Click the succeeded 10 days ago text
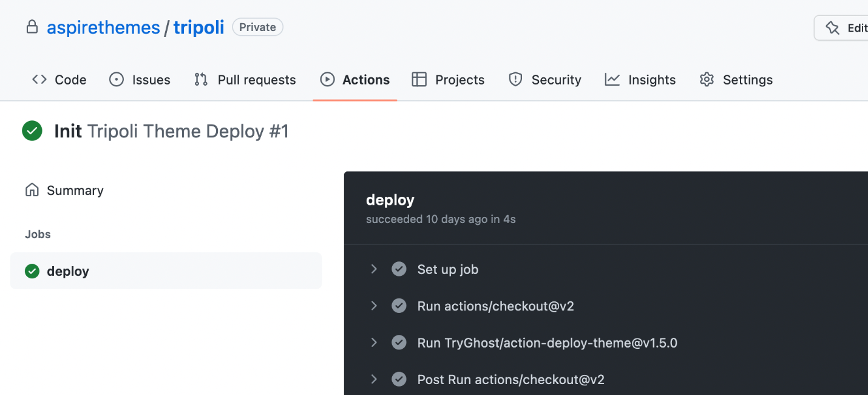The image size is (868, 395). (441, 219)
